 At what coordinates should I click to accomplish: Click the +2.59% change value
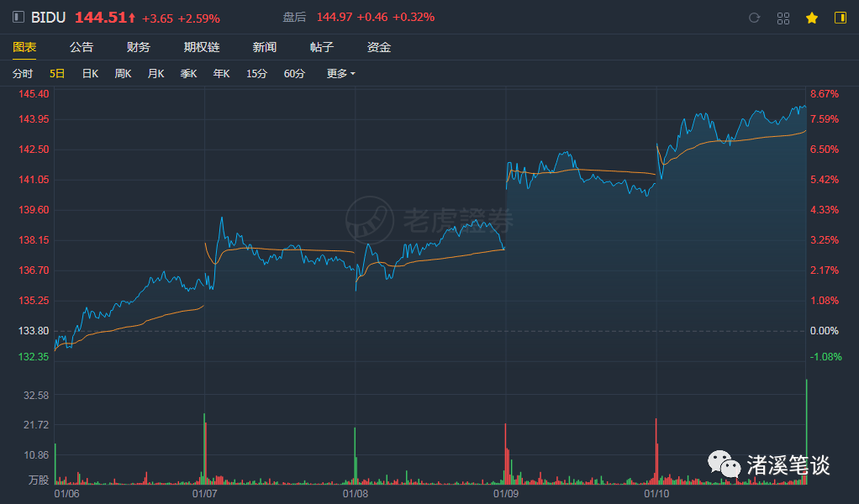click(x=199, y=18)
